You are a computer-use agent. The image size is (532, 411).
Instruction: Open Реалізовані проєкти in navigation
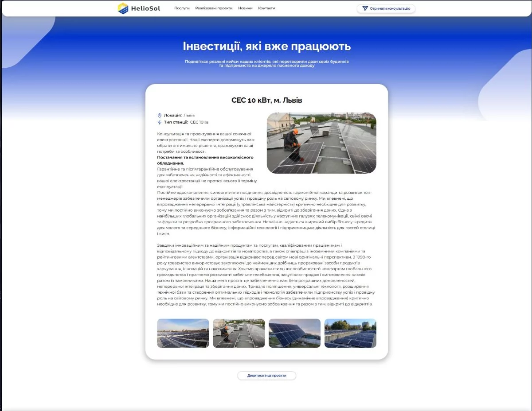click(x=214, y=8)
